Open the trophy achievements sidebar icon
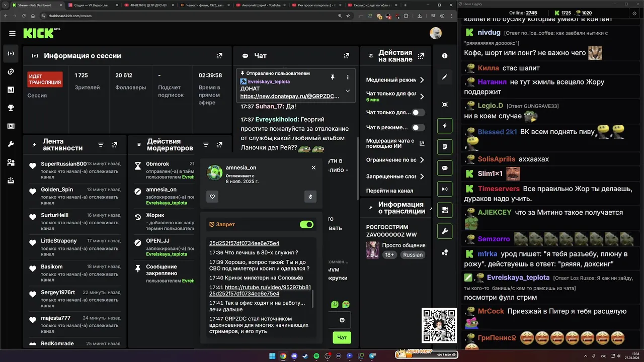Viewport: 644px width, 362px height. pos(11,108)
